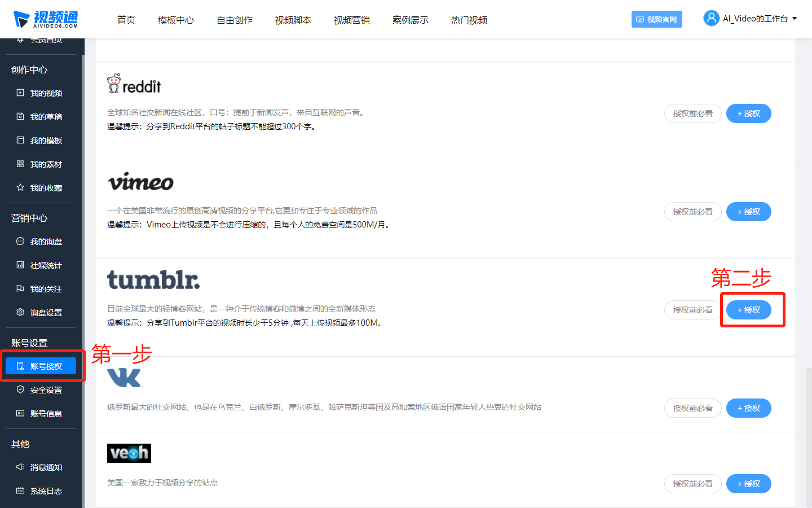Click 授权 button for veoh

749,484
